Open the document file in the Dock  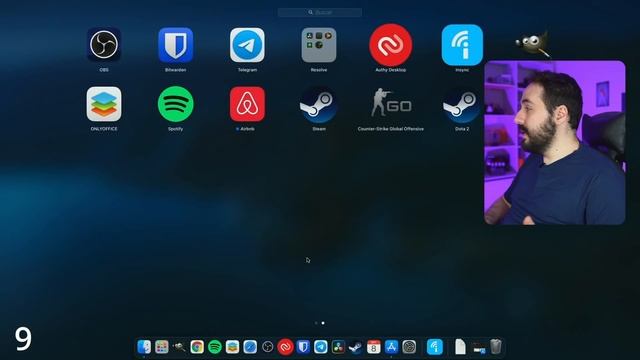pos(460,347)
